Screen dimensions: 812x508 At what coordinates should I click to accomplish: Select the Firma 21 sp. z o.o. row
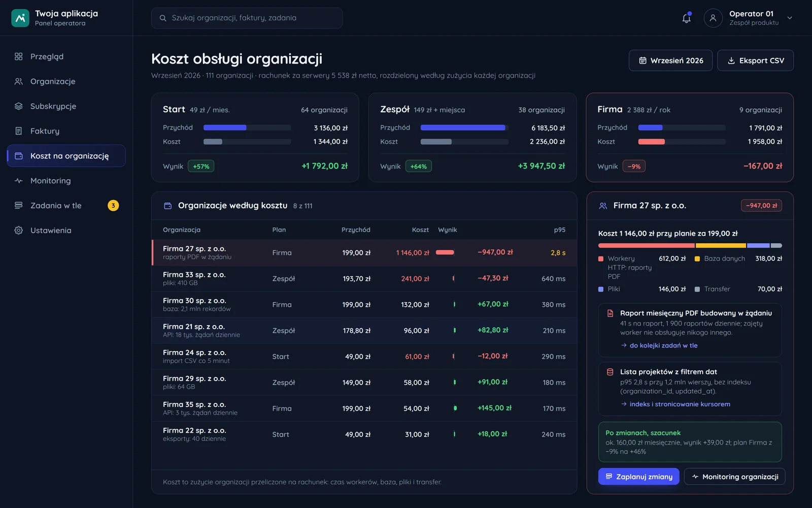click(x=364, y=330)
